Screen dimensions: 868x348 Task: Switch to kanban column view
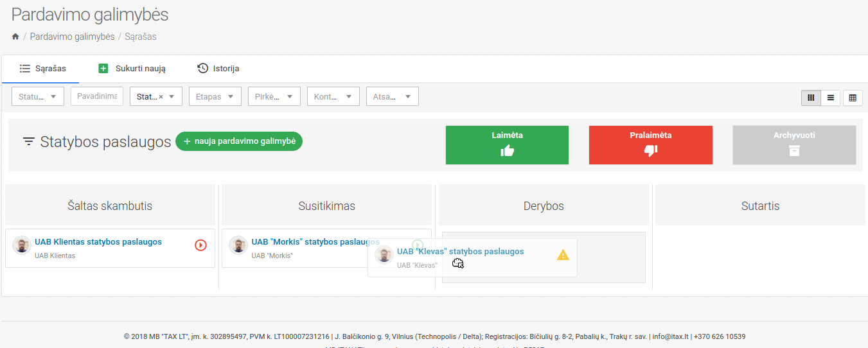[811, 98]
